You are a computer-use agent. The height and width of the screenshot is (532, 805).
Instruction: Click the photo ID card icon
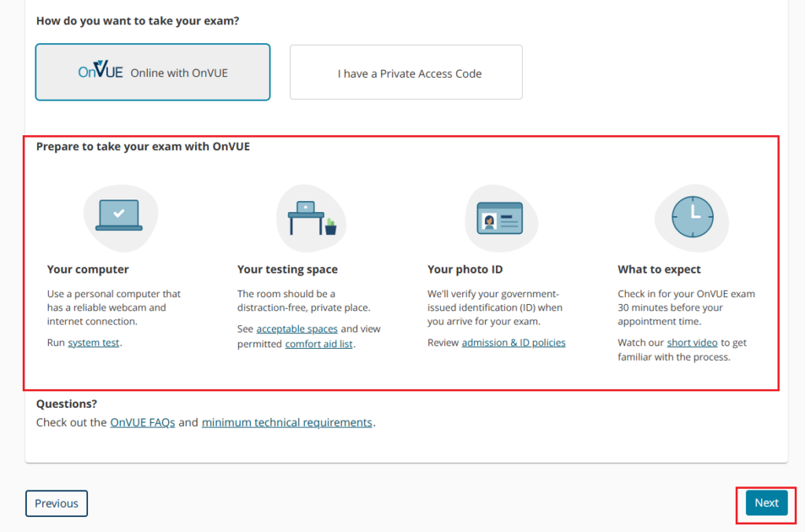pyautogui.click(x=500, y=218)
